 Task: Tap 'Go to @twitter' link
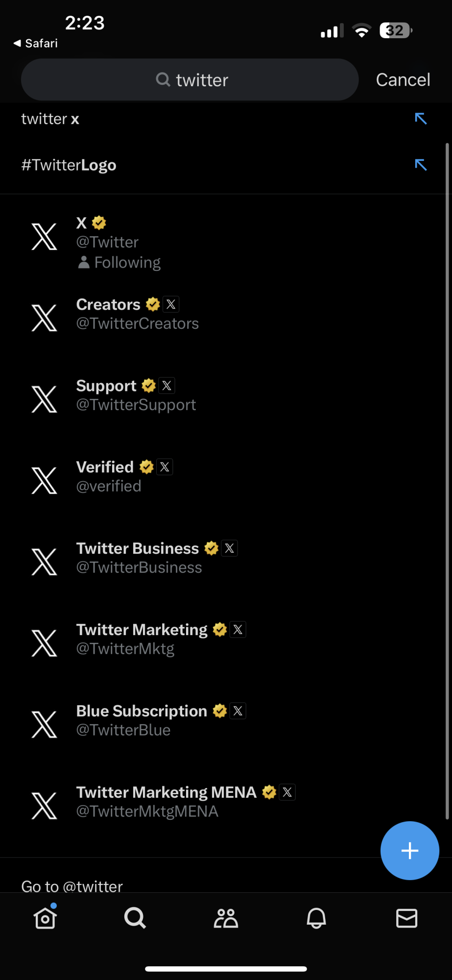pyautogui.click(x=72, y=886)
